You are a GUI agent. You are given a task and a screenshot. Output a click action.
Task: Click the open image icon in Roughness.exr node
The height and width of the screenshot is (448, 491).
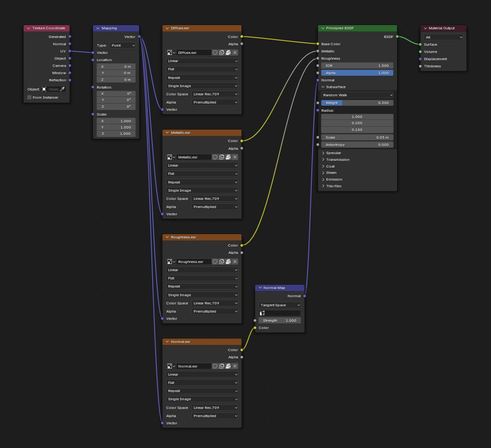pyautogui.click(x=228, y=262)
